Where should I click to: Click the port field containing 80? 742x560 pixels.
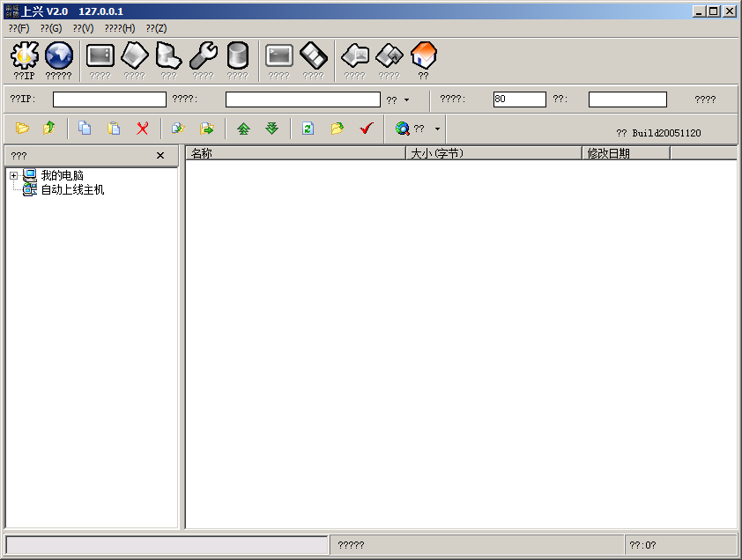519,99
